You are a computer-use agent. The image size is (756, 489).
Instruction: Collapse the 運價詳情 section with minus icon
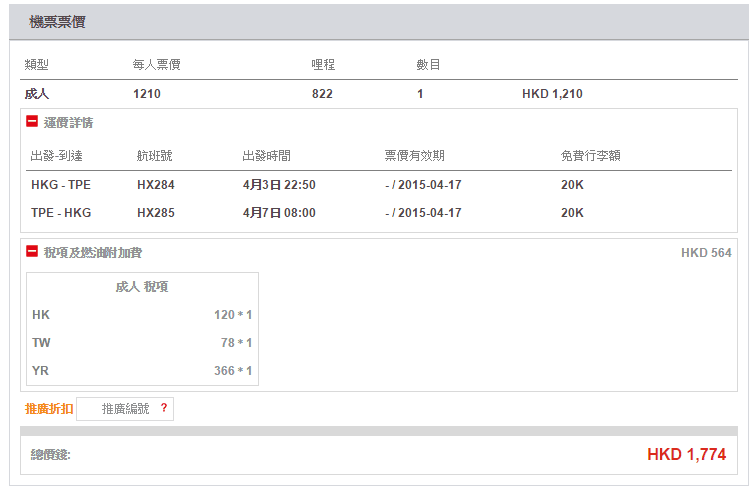click(x=32, y=122)
